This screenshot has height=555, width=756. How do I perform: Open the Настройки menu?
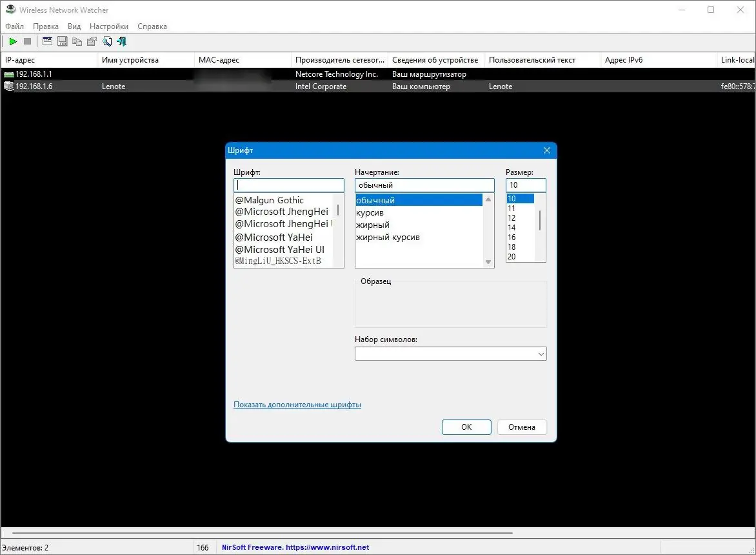tap(109, 26)
